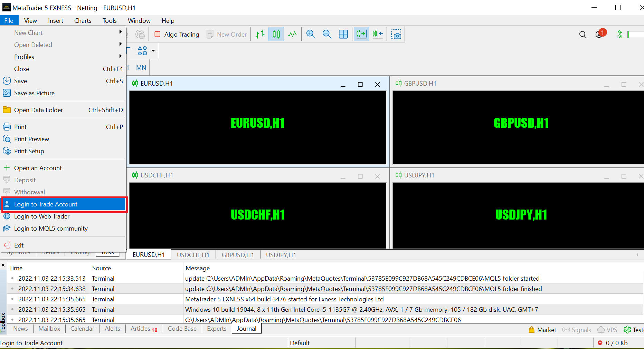Click the New Order toolbar button
This screenshot has height=349, width=644.
(227, 34)
